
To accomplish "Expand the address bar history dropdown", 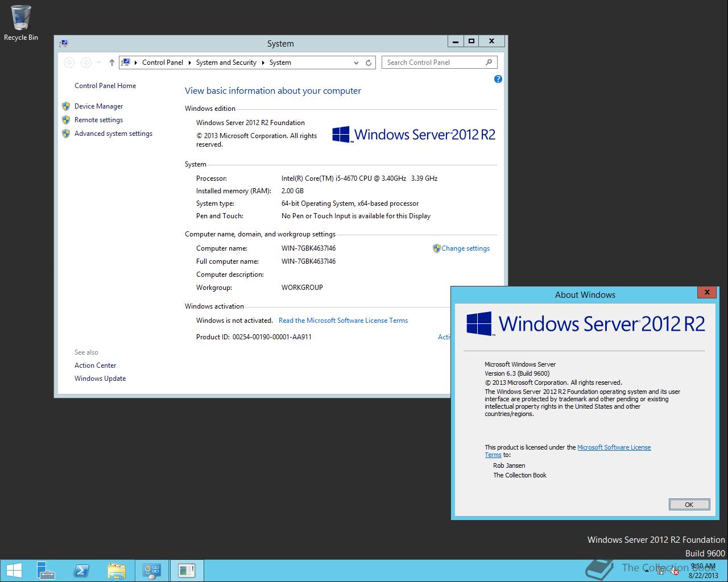I will coord(357,63).
